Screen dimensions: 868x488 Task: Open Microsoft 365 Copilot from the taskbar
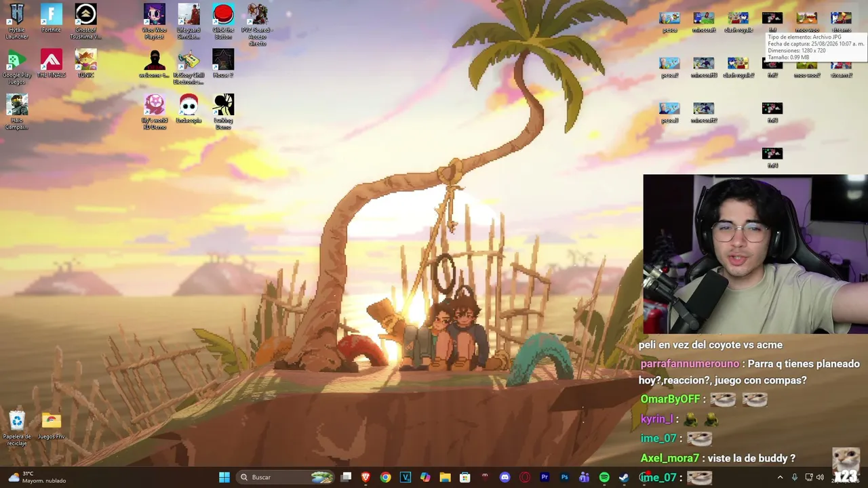pyautogui.click(x=425, y=477)
